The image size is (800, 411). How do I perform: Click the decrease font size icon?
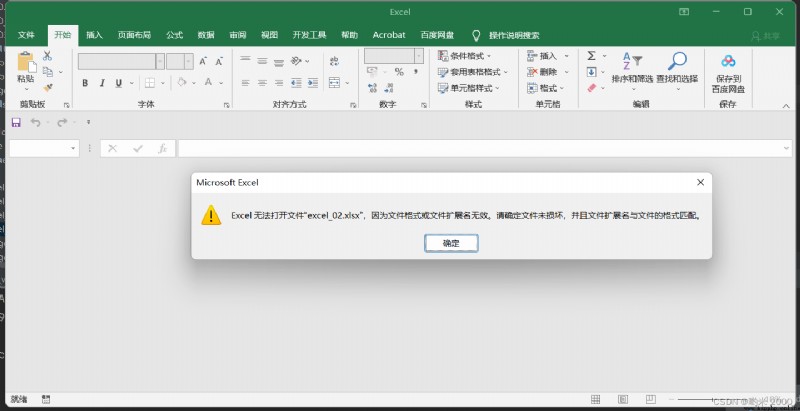click(x=219, y=62)
